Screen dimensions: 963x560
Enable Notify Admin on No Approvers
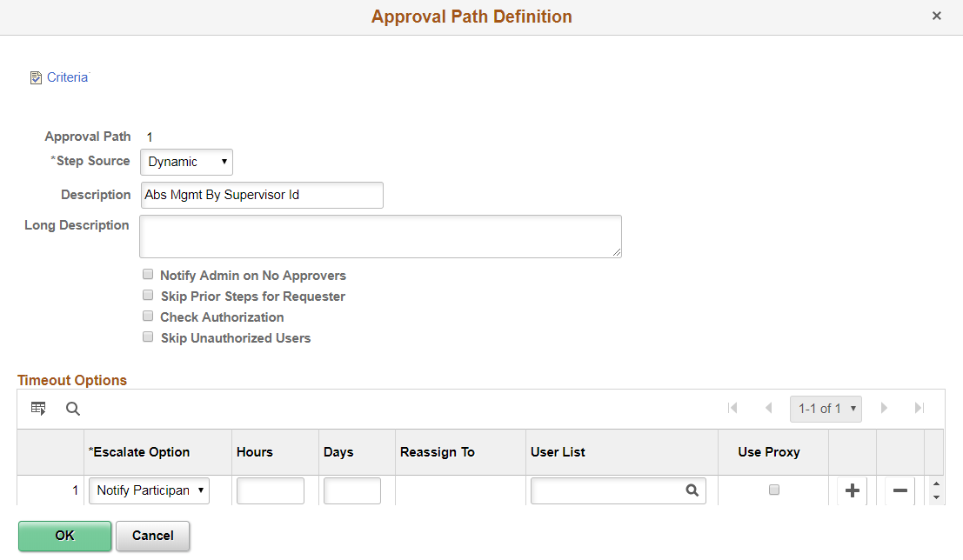pos(148,274)
